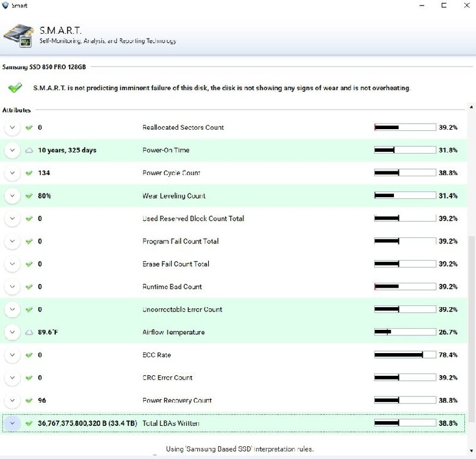Click the Attributes section heading

[17, 110]
